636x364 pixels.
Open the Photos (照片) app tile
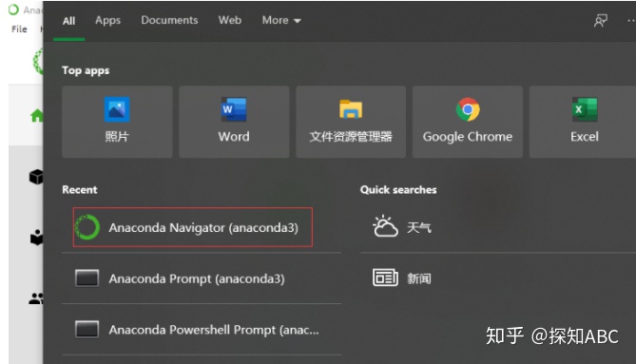117,122
